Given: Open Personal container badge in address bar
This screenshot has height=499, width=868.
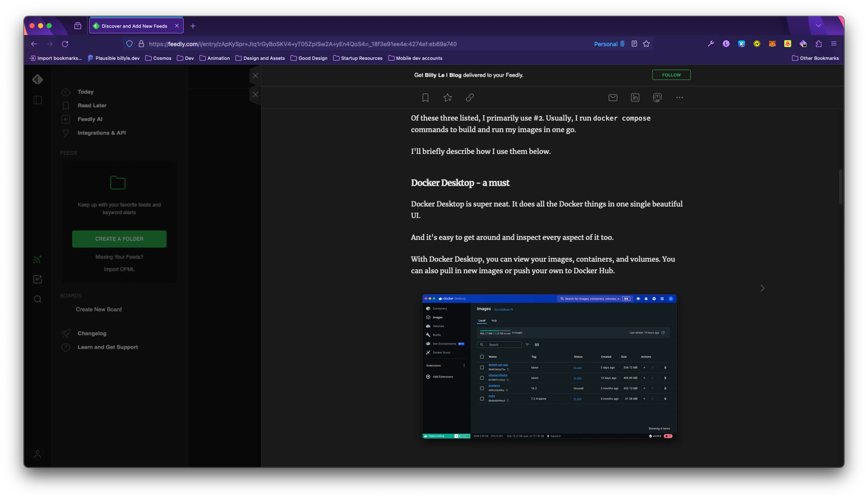Looking at the screenshot, I should [609, 44].
